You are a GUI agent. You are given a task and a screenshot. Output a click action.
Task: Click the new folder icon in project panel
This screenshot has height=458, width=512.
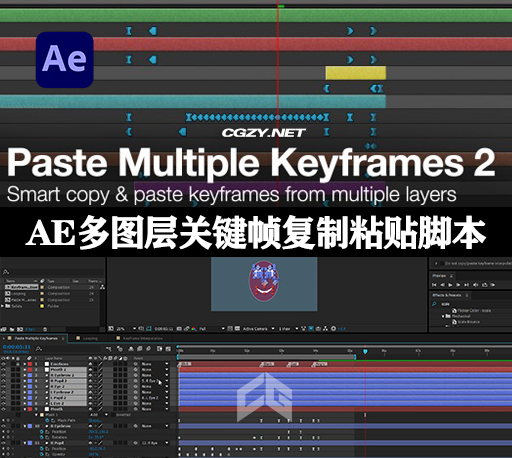(12, 329)
